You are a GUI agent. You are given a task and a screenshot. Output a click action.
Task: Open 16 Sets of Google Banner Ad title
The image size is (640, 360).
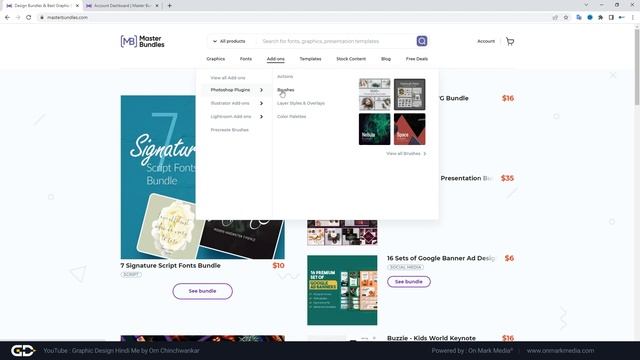(441, 258)
